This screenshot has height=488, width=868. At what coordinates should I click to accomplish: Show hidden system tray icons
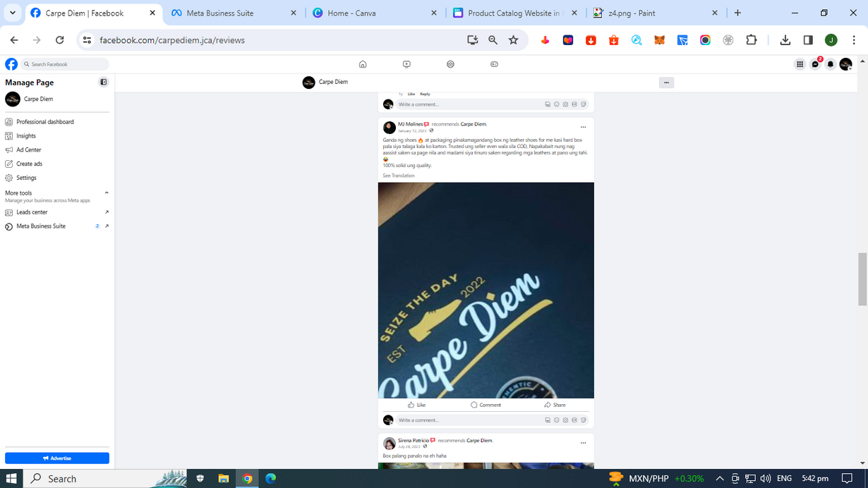pos(720,478)
